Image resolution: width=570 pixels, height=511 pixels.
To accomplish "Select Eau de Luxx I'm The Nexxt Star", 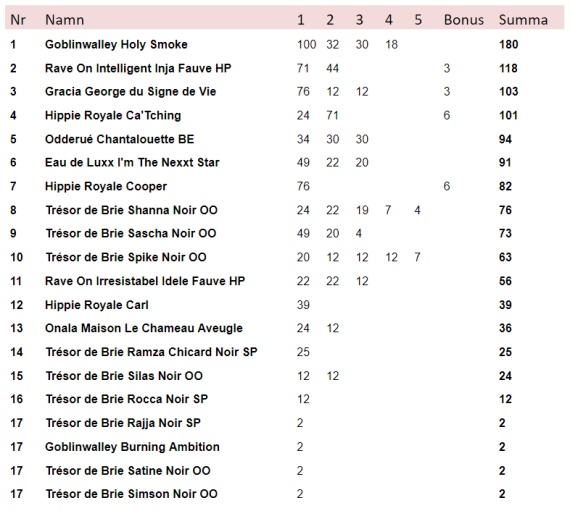I will 132,162.
